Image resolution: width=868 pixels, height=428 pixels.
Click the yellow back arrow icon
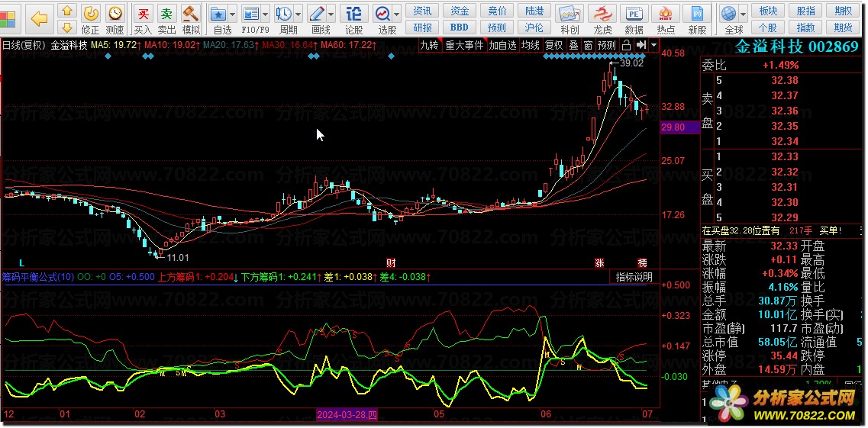tap(39, 19)
